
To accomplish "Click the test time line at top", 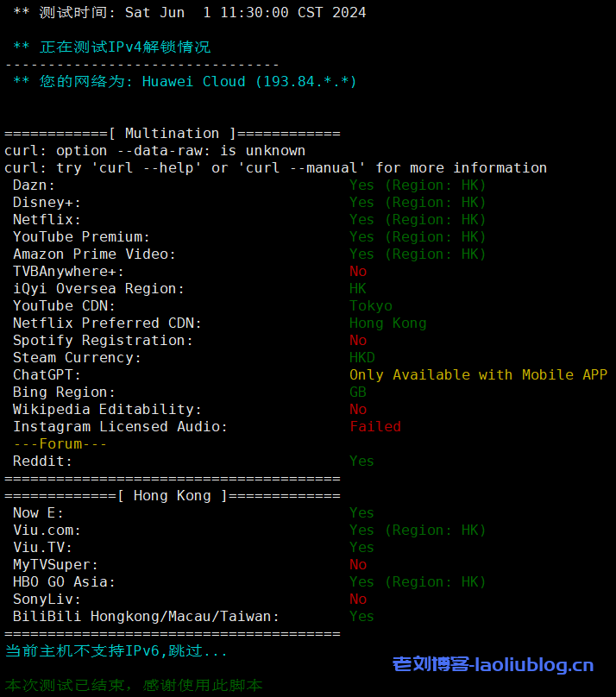I will (x=190, y=12).
